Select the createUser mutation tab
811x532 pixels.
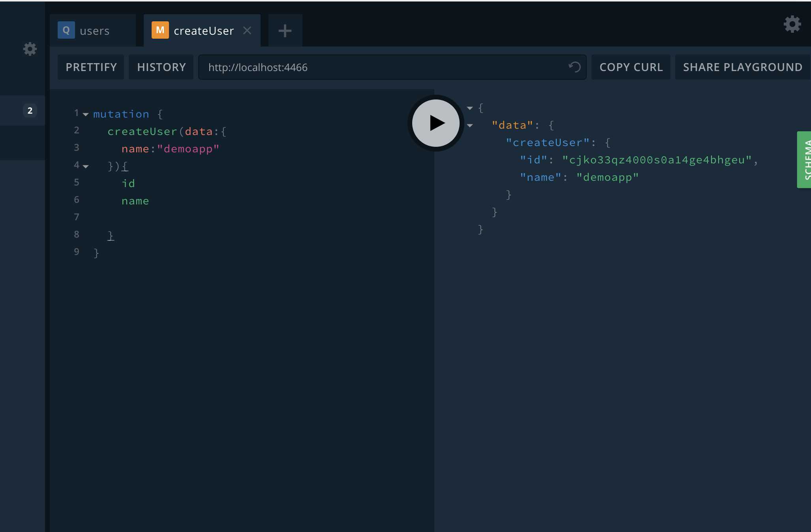(202, 30)
